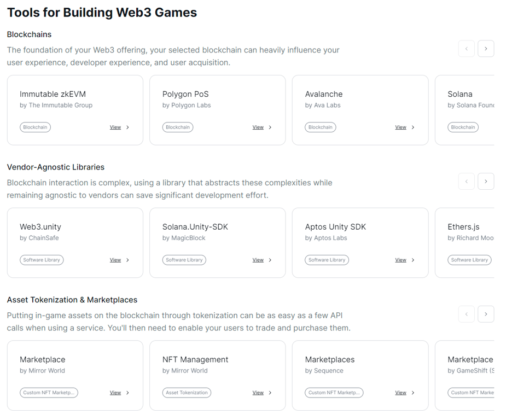Click the Asset Tokenization tag on NFT Management card
518x420 pixels.
click(x=186, y=393)
